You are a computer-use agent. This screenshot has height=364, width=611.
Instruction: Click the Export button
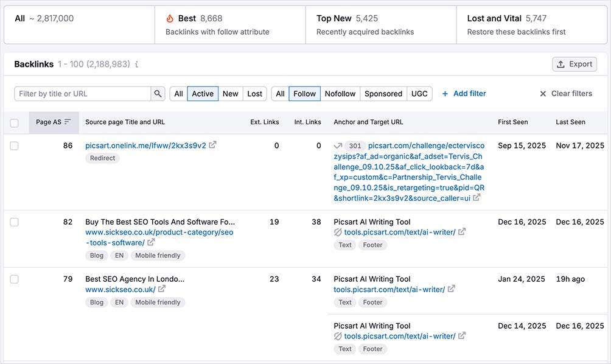[574, 65]
